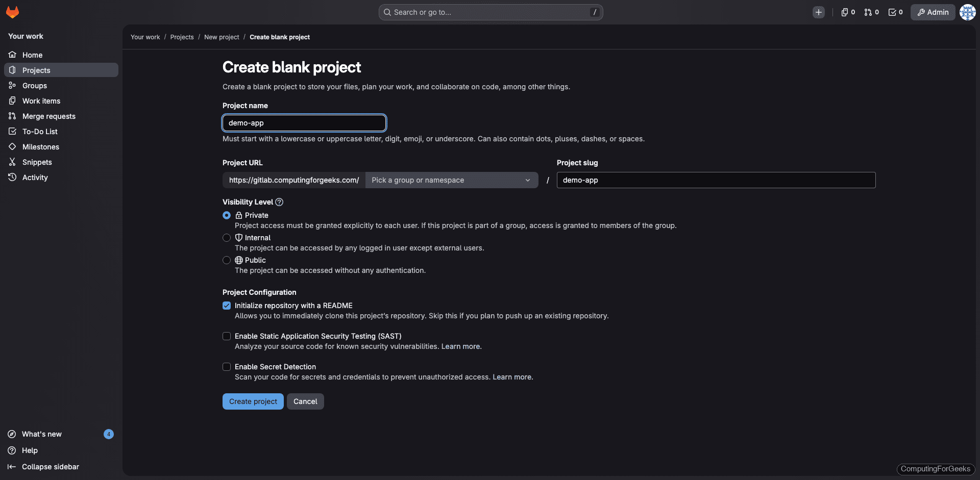Enable Static Application Security Testing checkbox
980x480 pixels.
click(226, 336)
